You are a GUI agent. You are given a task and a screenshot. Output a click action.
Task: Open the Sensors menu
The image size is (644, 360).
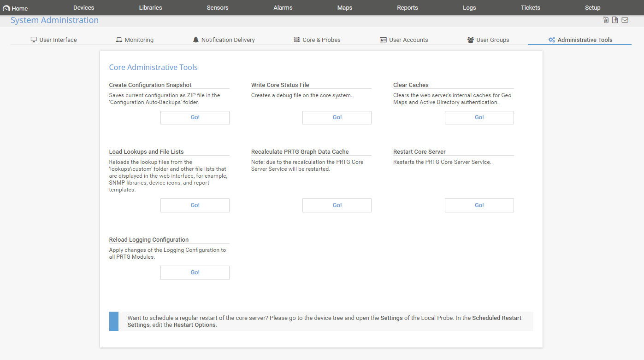click(218, 7)
